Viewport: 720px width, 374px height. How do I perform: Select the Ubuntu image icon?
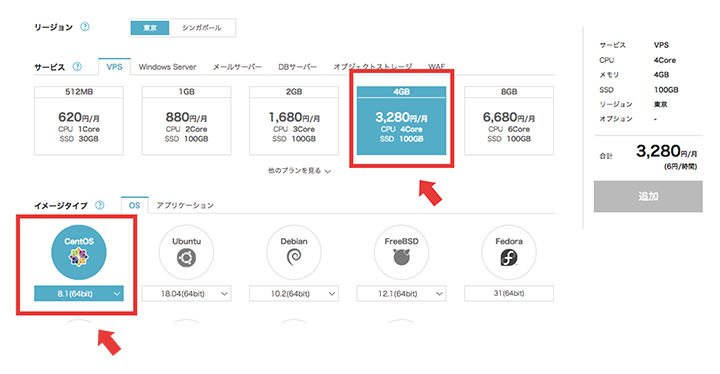(186, 252)
